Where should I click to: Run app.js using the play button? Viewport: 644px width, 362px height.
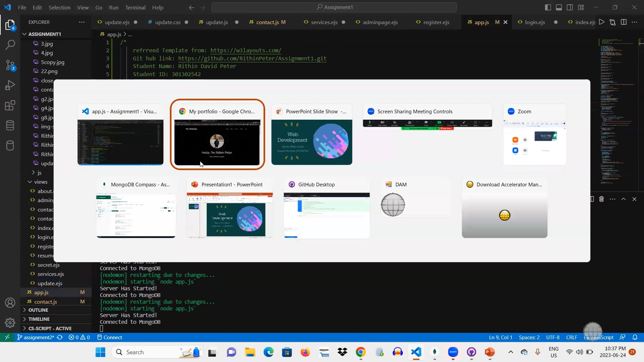click(602, 22)
